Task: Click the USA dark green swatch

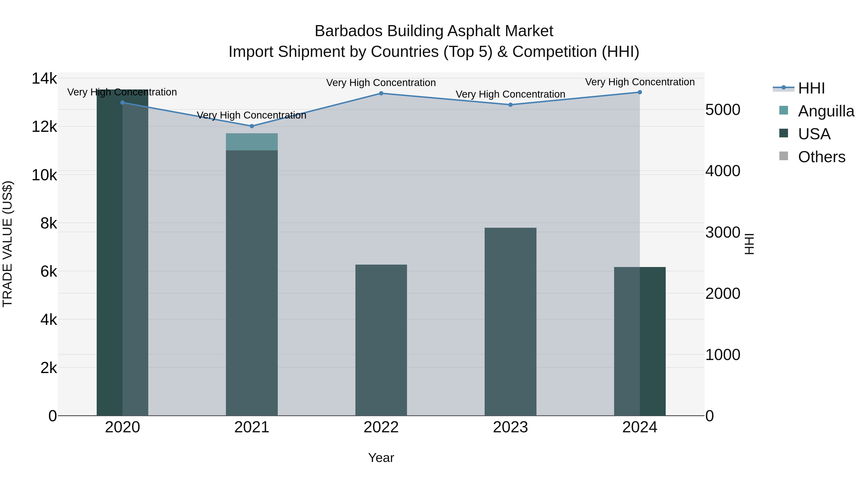Action: pos(784,133)
